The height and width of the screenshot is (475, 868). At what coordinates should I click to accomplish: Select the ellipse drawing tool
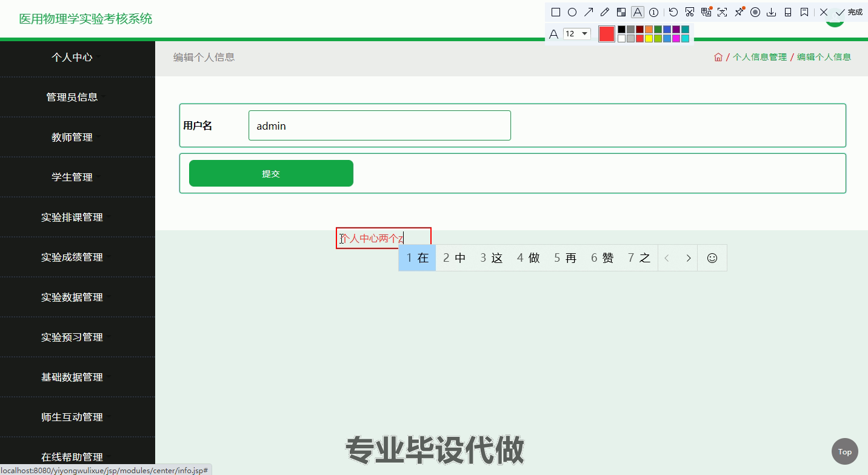(x=572, y=12)
